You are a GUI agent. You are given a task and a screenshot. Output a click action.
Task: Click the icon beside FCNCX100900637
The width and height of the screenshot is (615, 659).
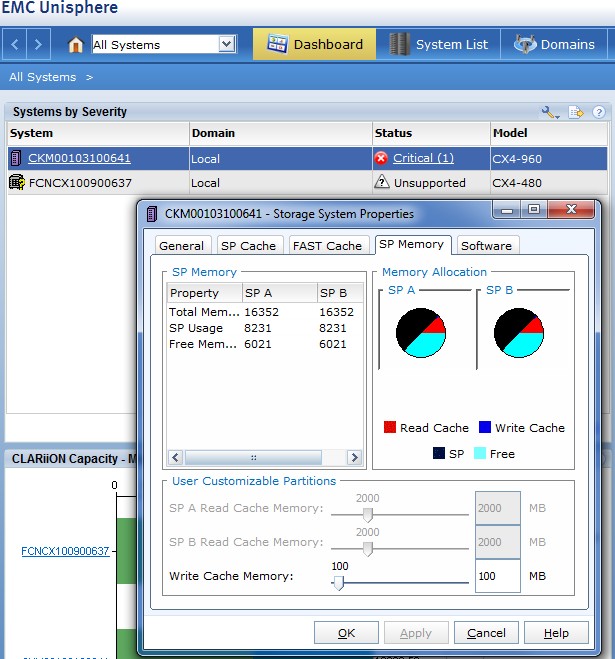[17, 182]
